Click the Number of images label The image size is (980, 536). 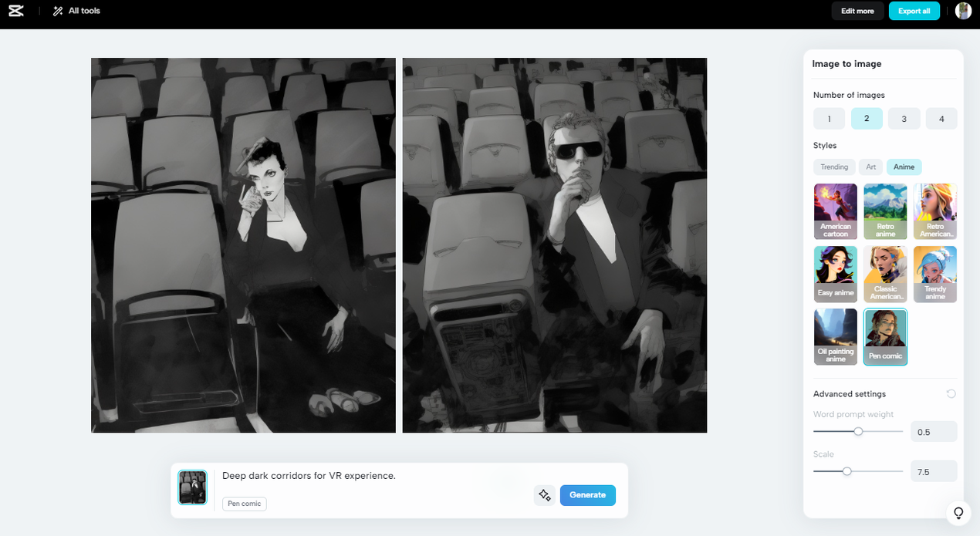click(849, 95)
